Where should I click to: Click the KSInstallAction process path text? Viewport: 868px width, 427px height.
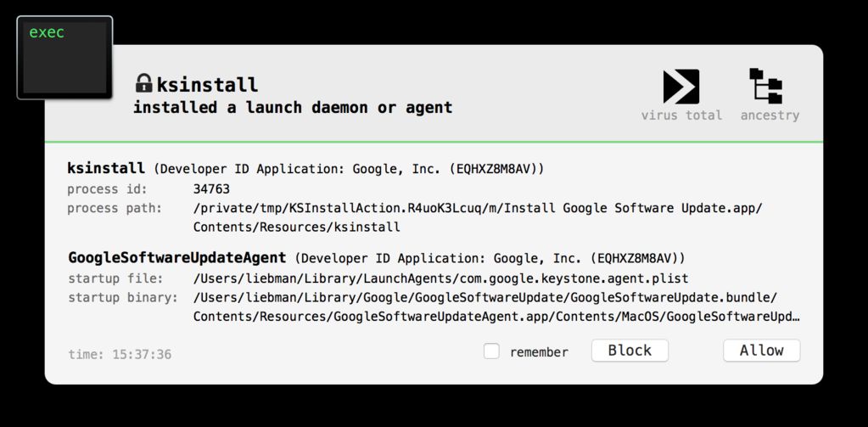tap(477, 208)
